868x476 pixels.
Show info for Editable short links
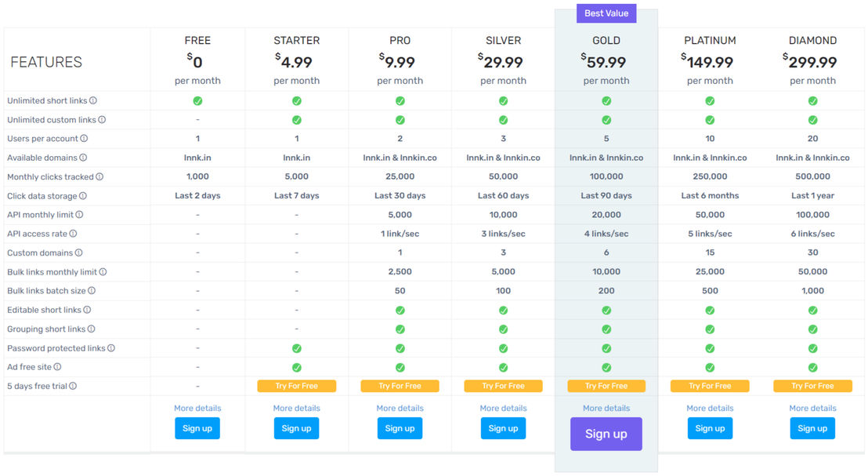click(87, 310)
